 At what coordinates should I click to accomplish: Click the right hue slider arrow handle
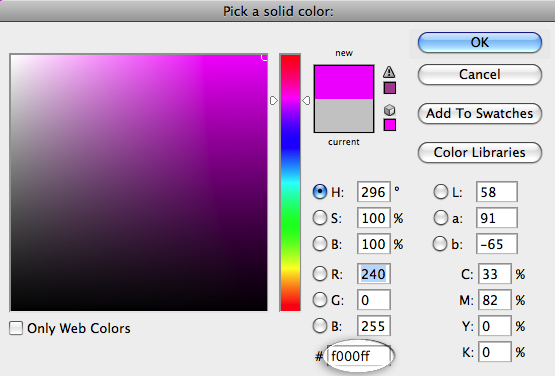pyautogui.click(x=307, y=101)
